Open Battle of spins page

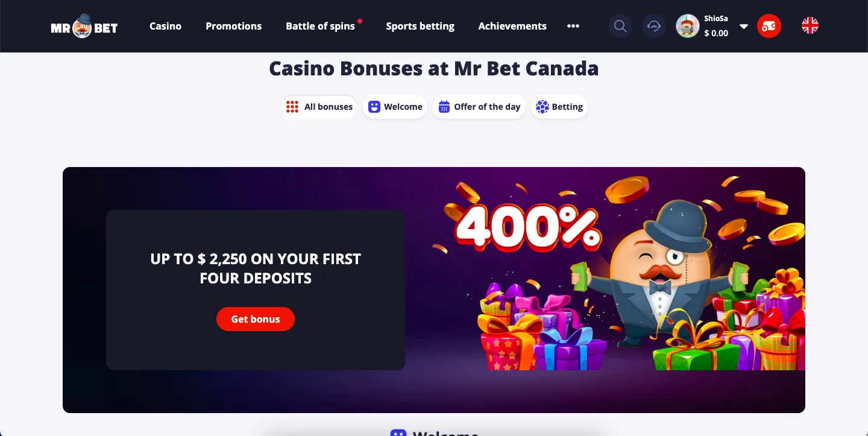(x=320, y=26)
